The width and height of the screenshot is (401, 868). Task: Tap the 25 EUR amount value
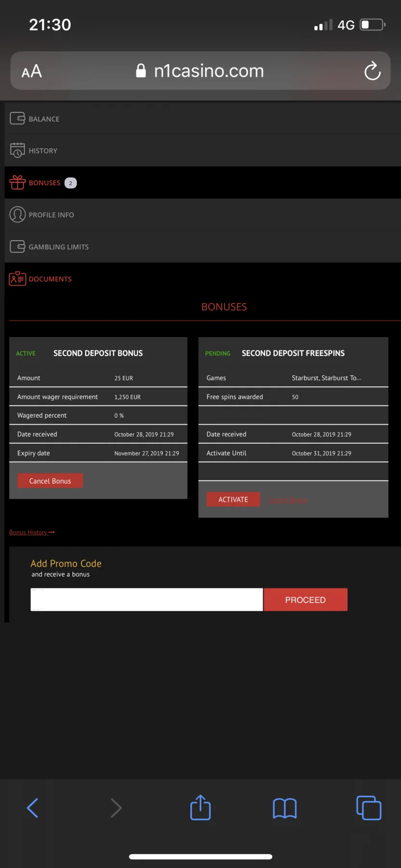click(123, 378)
